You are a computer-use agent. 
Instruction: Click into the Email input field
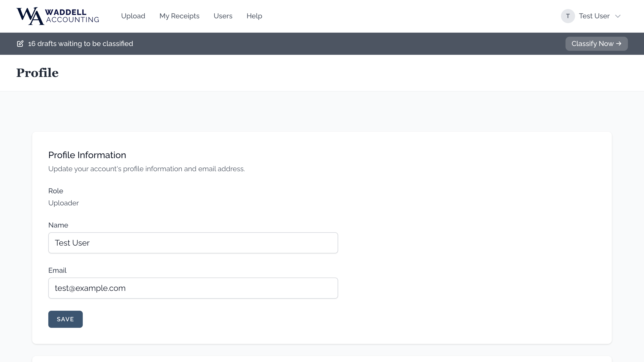point(193,288)
